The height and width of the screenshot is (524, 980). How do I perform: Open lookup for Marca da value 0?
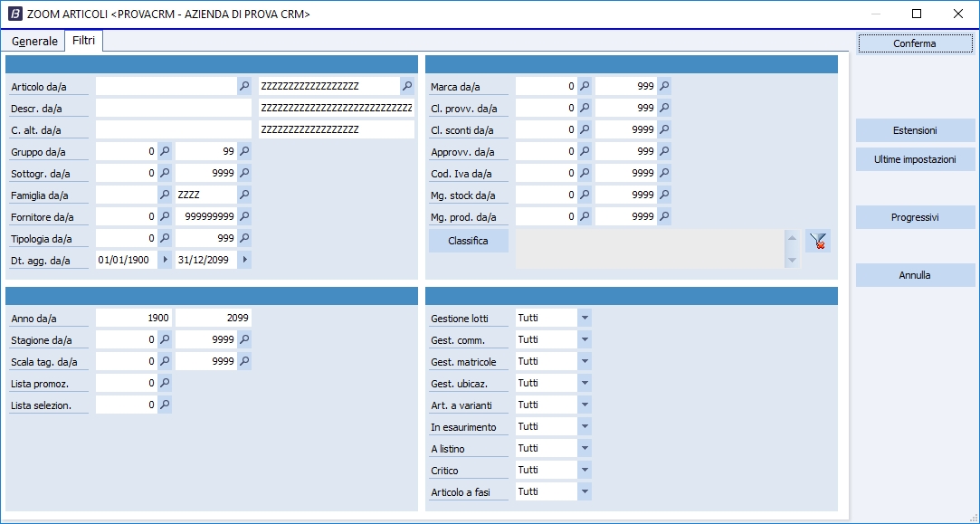coord(585,86)
